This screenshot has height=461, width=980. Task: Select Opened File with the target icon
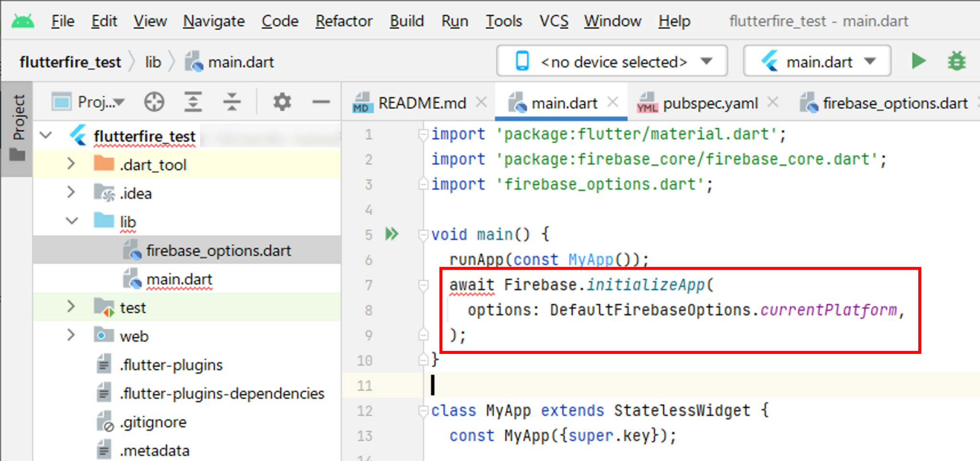pyautogui.click(x=154, y=101)
